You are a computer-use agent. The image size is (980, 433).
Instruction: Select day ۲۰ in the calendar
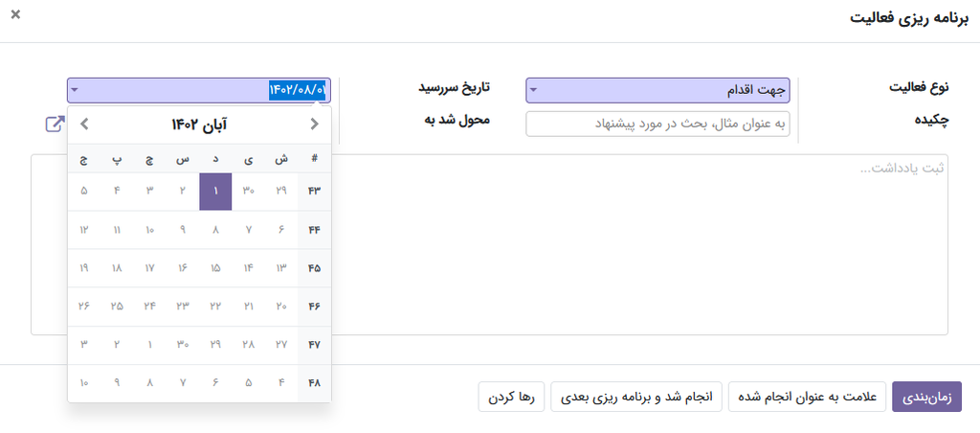coord(281,307)
